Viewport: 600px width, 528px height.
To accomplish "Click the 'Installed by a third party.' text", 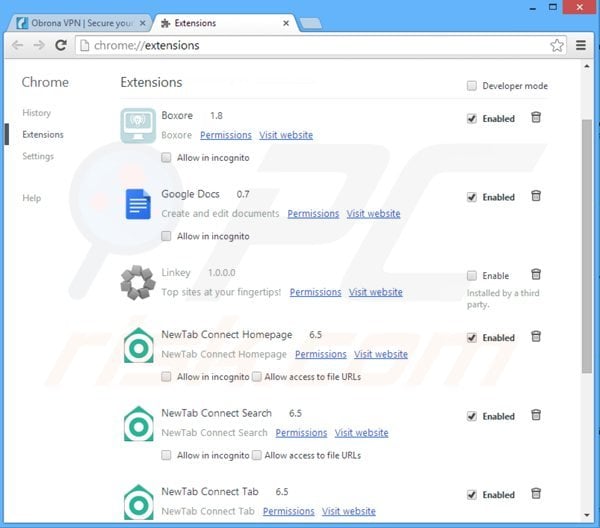I will coord(503,299).
